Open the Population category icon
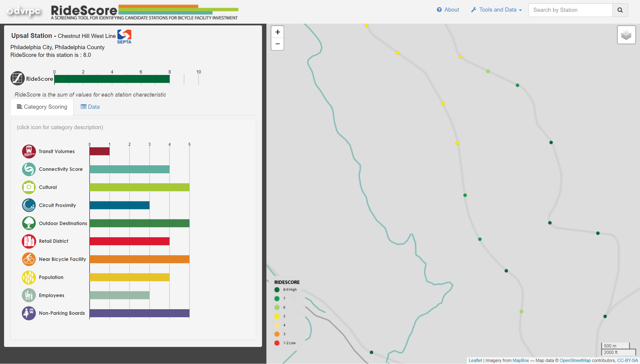The width and height of the screenshot is (640, 364). pyautogui.click(x=29, y=278)
